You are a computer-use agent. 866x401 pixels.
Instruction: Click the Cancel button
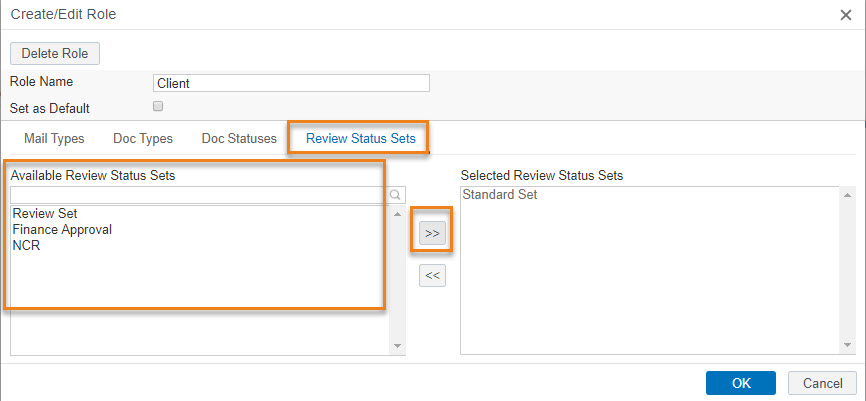coord(822,383)
